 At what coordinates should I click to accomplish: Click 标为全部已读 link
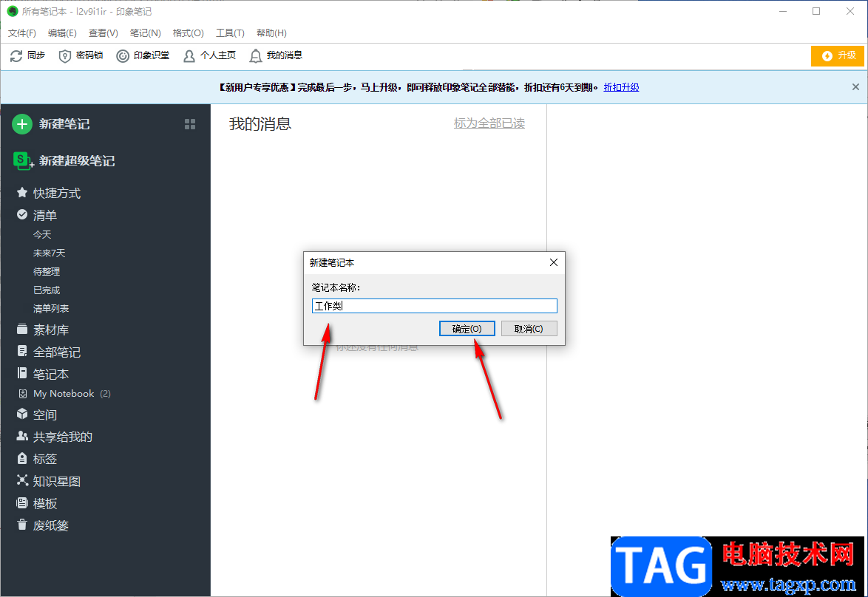489,123
